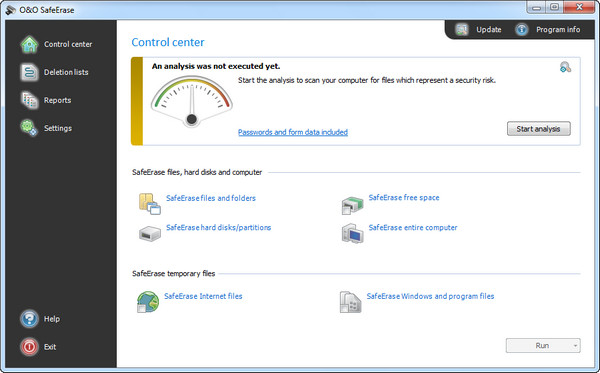Open the Deletion lists menu entry
Screen dimensions: 600x373
click(66, 72)
